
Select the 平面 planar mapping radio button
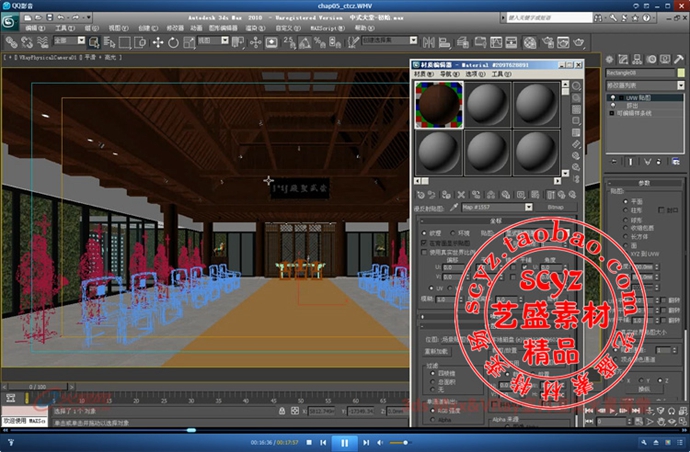click(625, 201)
